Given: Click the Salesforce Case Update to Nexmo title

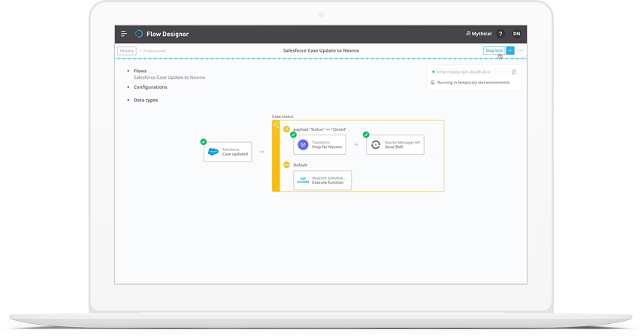Looking at the screenshot, I should tap(321, 50).
